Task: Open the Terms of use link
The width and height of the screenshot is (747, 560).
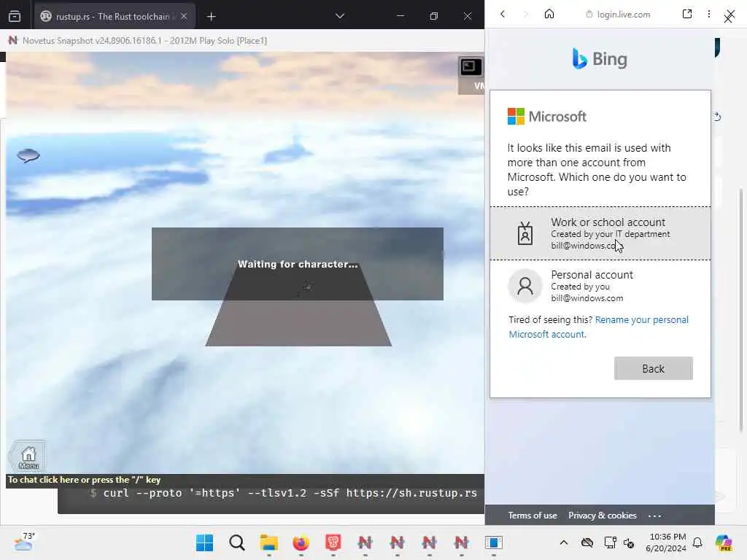Action: (532, 516)
